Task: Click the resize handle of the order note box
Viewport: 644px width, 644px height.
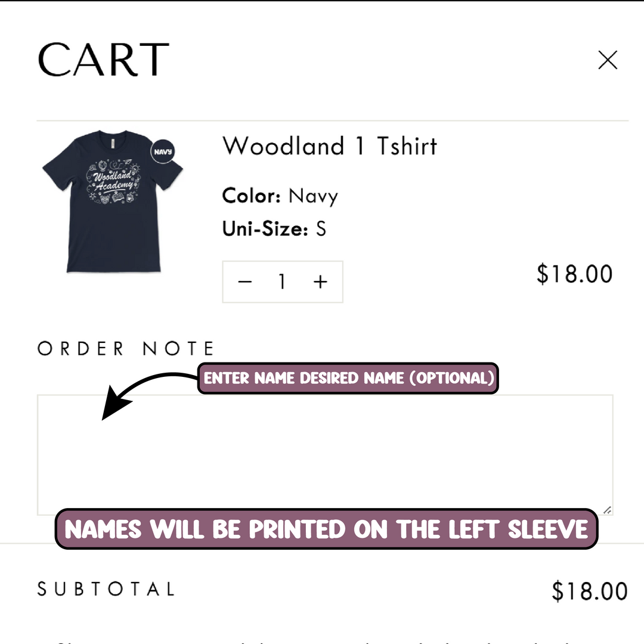Action: [607, 509]
